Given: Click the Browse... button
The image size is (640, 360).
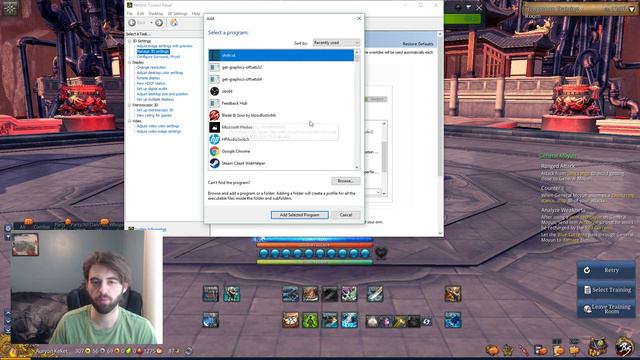Looking at the screenshot, I should pos(345,181).
